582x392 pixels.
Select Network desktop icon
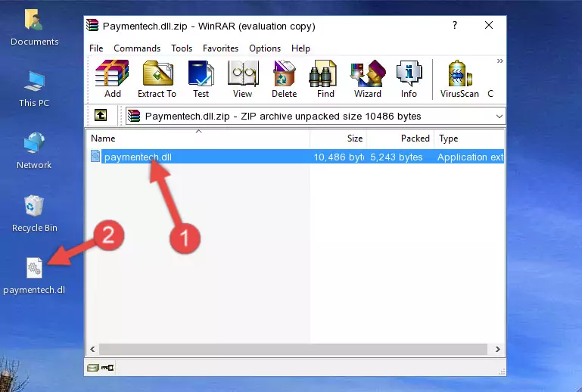34,151
